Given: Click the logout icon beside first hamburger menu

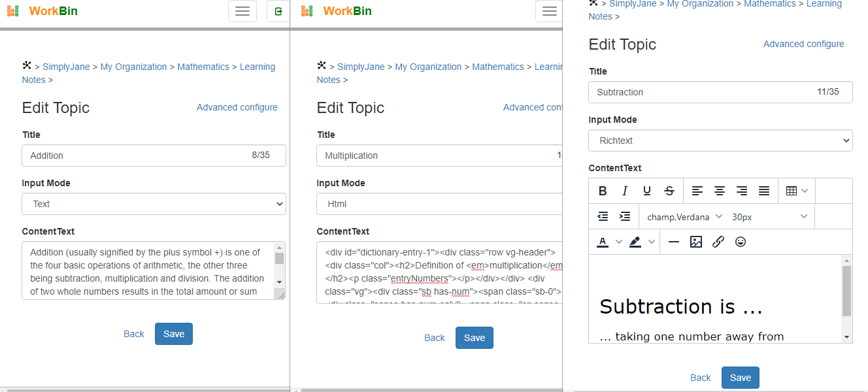Looking at the screenshot, I should [x=278, y=11].
